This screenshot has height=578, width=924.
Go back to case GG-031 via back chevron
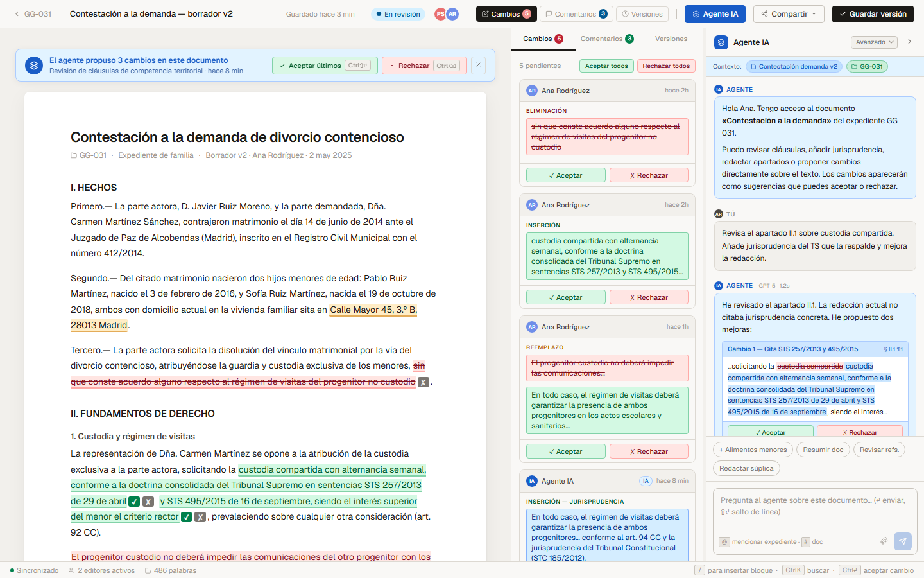(x=17, y=14)
